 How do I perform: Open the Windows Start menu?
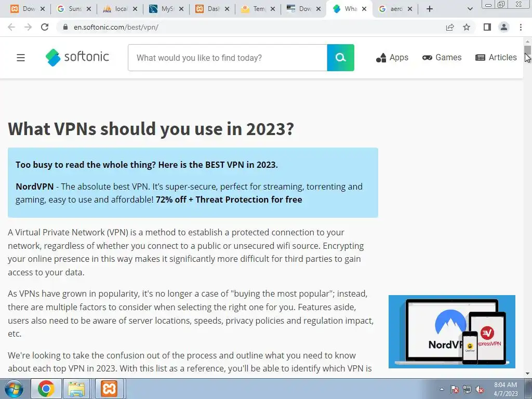click(x=14, y=389)
